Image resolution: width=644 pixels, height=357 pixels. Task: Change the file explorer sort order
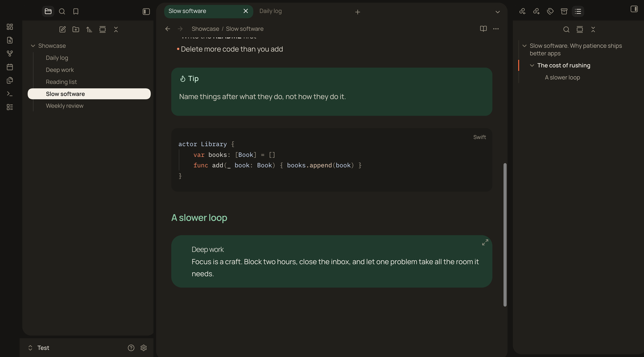[89, 29]
